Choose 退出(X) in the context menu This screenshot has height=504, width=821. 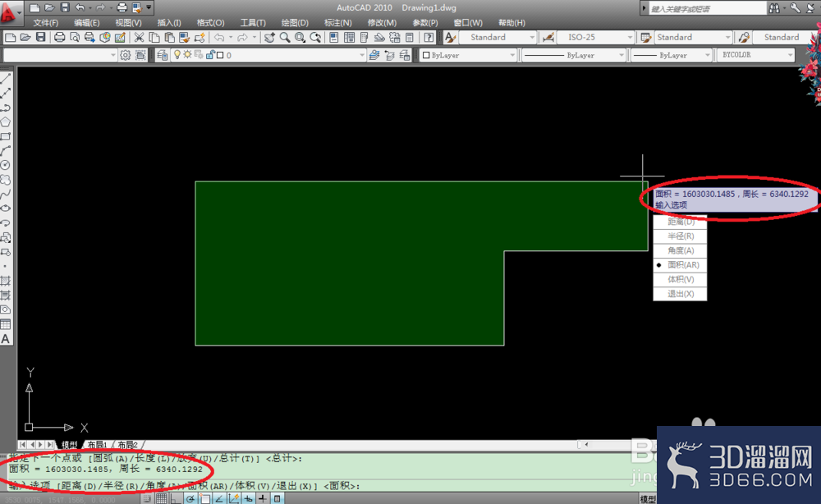coord(680,294)
